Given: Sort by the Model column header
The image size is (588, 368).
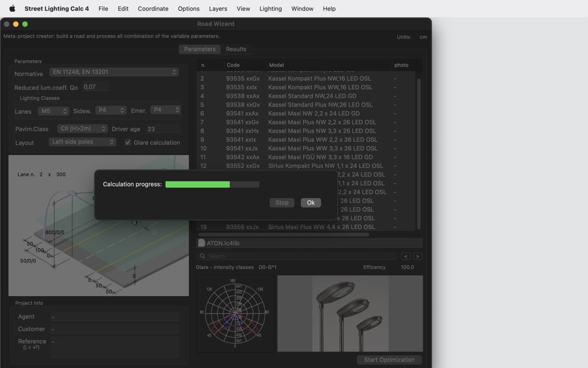Looking at the screenshot, I should [329, 65].
